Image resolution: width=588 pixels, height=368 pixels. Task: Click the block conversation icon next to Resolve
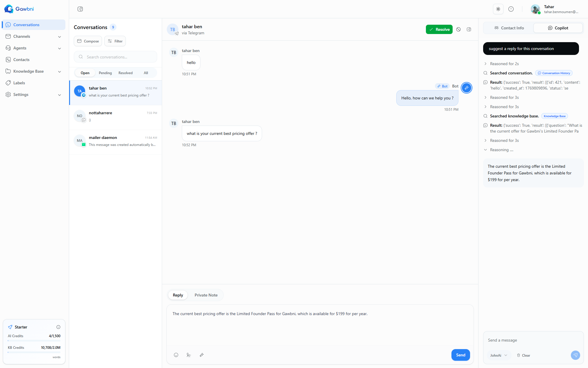458,29
